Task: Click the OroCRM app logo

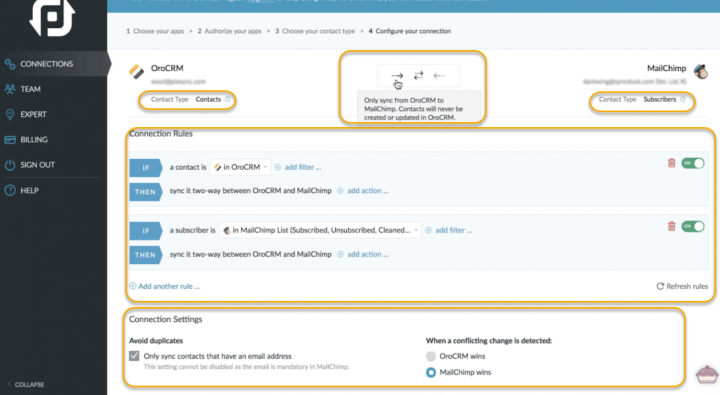Action: coord(136,71)
